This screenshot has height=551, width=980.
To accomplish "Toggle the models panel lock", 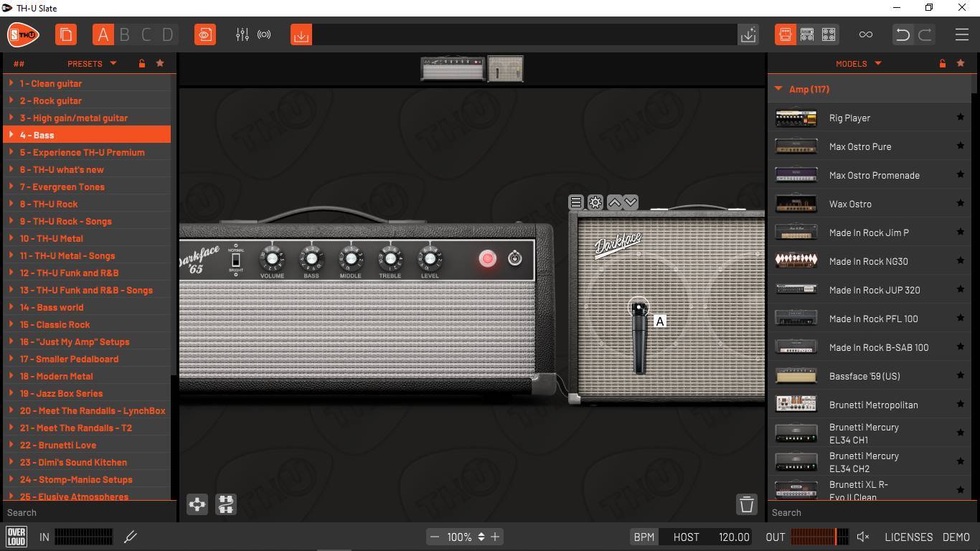I will point(943,63).
